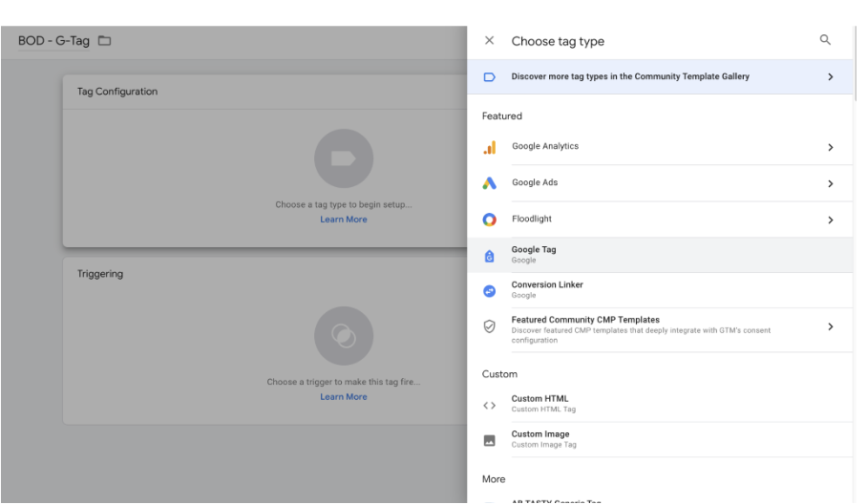Click the Triggering placeholder circles icon
The image size is (867, 504).
point(344,336)
